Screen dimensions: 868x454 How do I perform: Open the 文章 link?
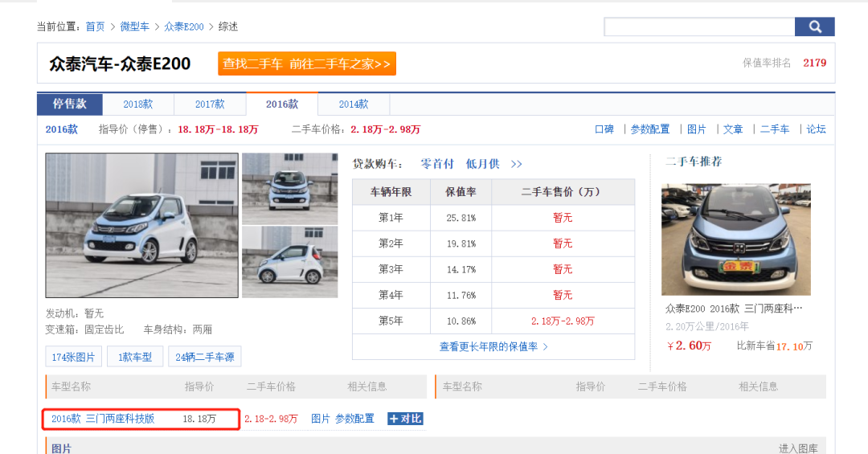(733, 129)
